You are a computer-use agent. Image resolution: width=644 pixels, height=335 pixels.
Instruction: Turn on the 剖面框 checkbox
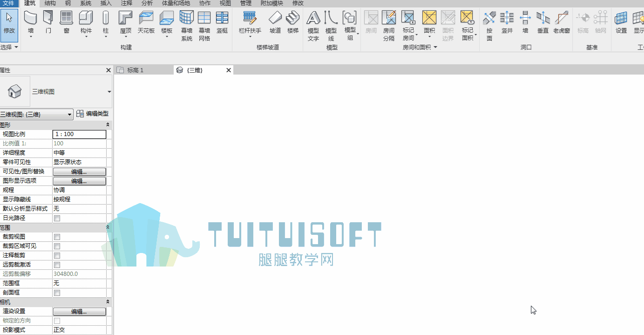pos(57,293)
